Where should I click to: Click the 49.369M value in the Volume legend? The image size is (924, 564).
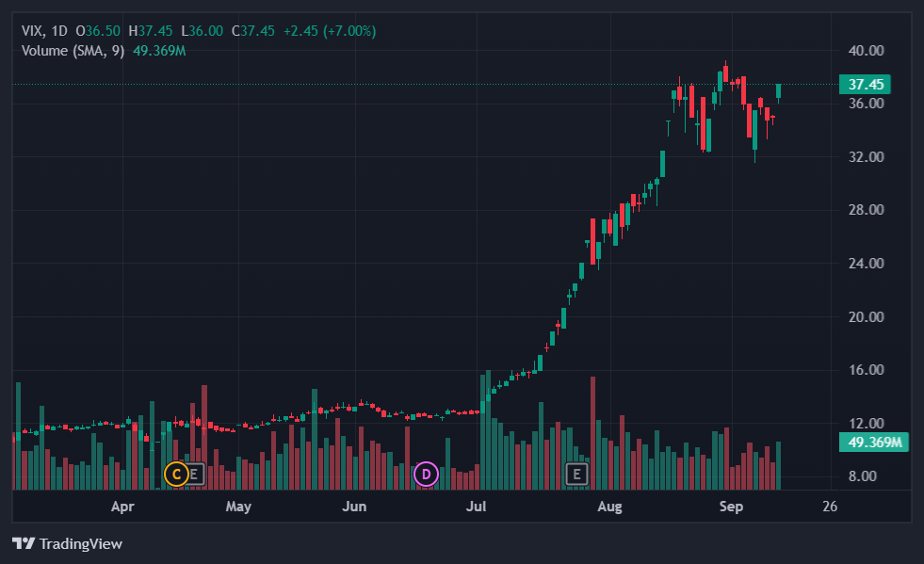pyautogui.click(x=159, y=51)
